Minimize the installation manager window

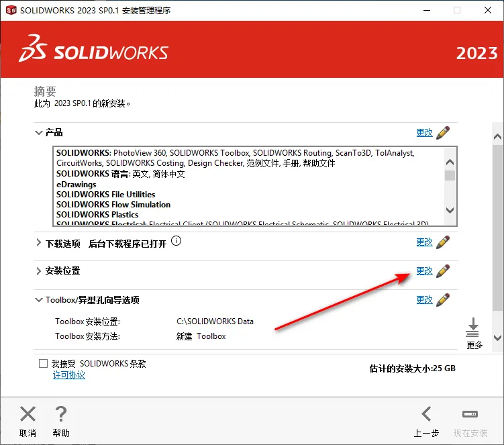[x=427, y=10]
